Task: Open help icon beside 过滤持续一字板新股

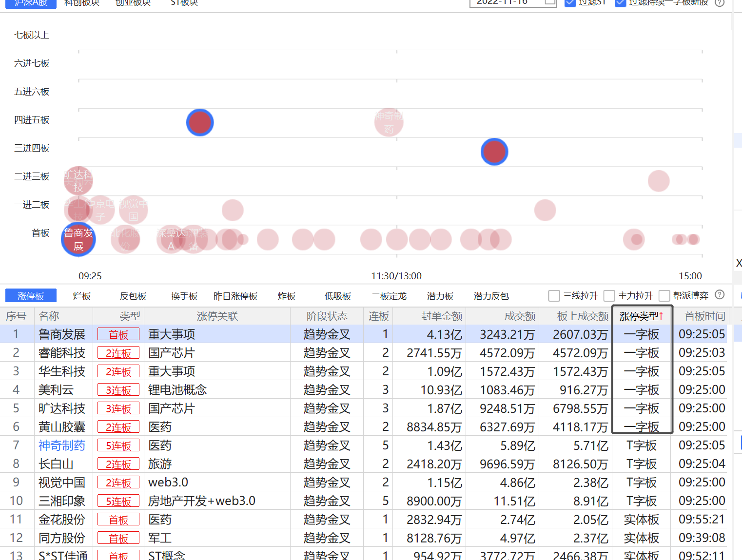Action: pos(720,2)
